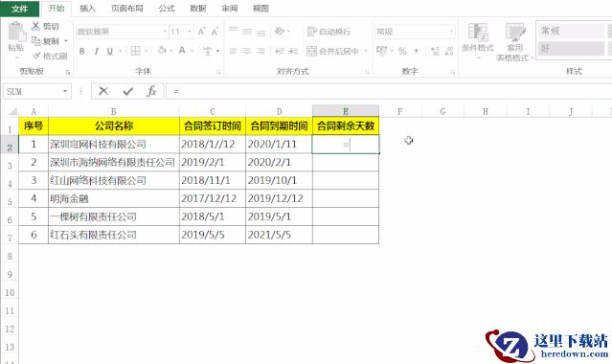Expand the SUM name box dropdown
This screenshot has height=364, width=612.
(65, 91)
